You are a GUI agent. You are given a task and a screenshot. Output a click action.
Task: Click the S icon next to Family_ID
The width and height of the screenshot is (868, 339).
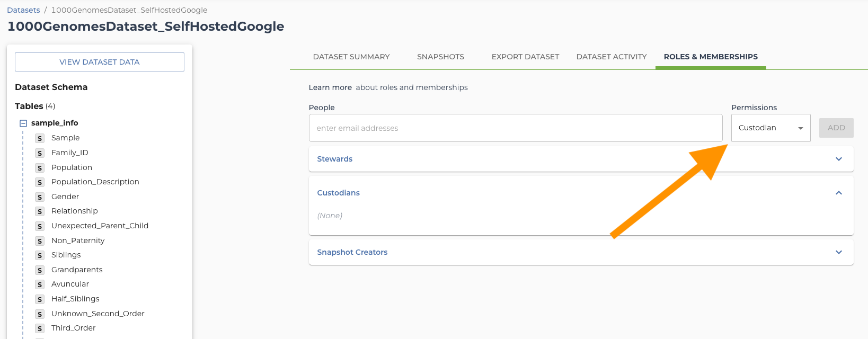click(40, 153)
